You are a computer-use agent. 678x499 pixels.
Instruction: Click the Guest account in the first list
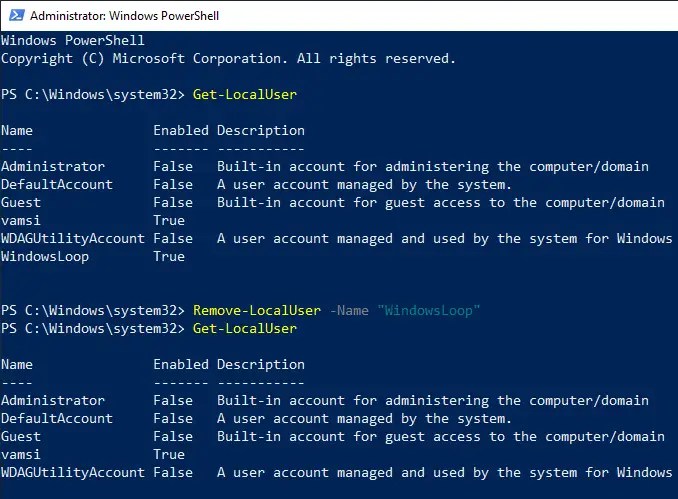(21, 202)
